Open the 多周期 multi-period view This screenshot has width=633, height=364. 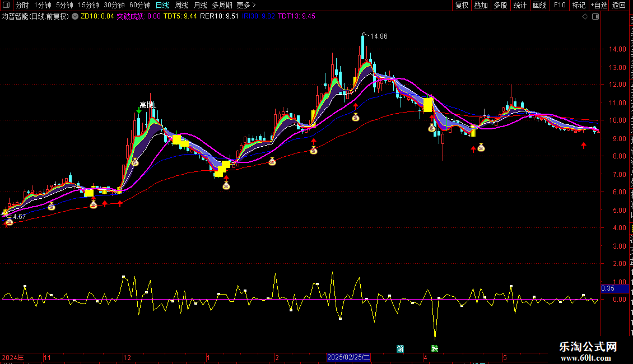pos(222,5)
